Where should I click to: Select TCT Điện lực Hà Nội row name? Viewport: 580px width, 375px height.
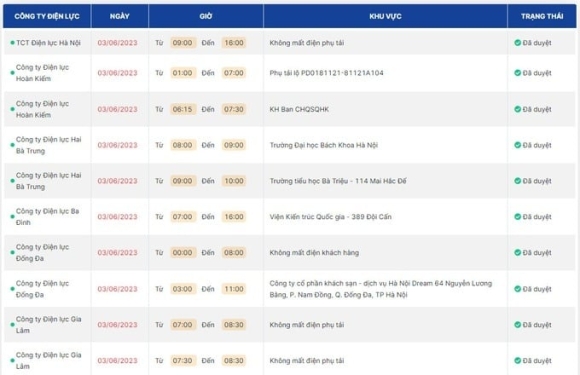pos(48,43)
